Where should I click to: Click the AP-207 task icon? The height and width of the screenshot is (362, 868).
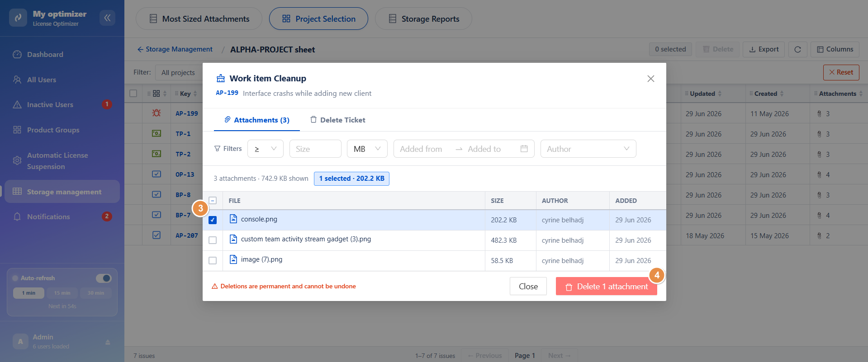pos(157,235)
